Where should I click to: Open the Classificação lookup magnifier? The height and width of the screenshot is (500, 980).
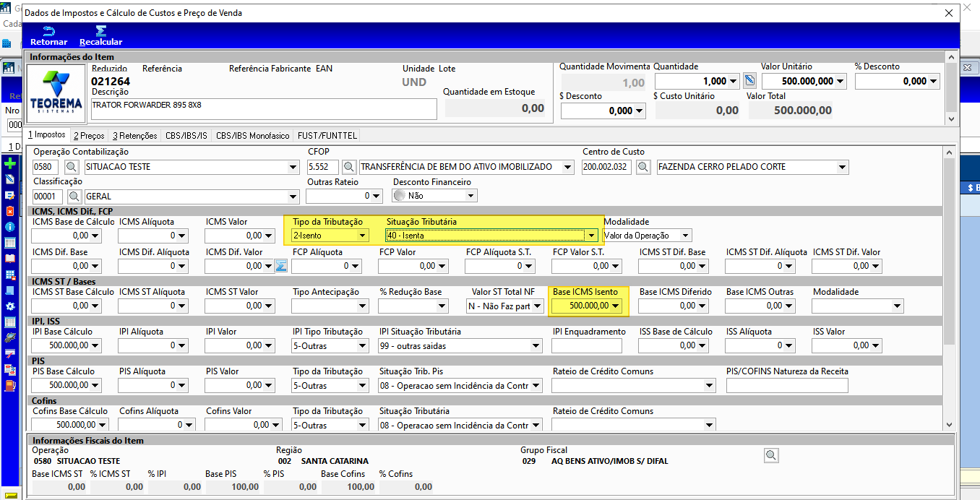[x=74, y=196]
